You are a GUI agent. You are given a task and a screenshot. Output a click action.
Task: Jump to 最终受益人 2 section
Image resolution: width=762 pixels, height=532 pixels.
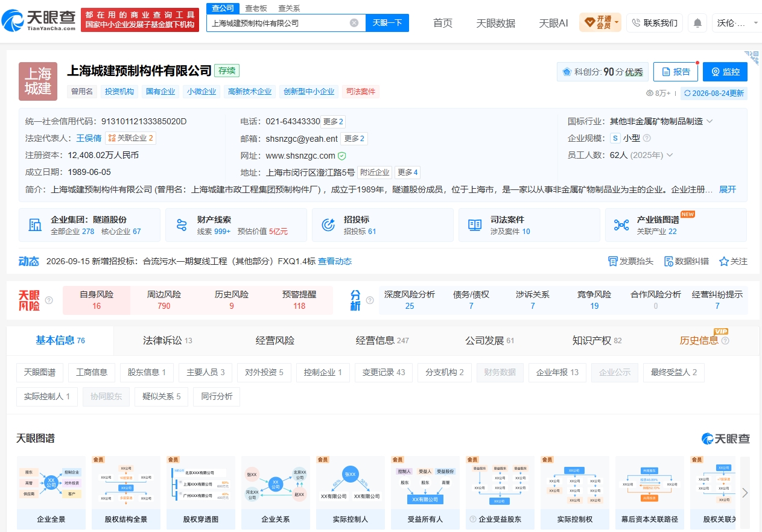674,372
